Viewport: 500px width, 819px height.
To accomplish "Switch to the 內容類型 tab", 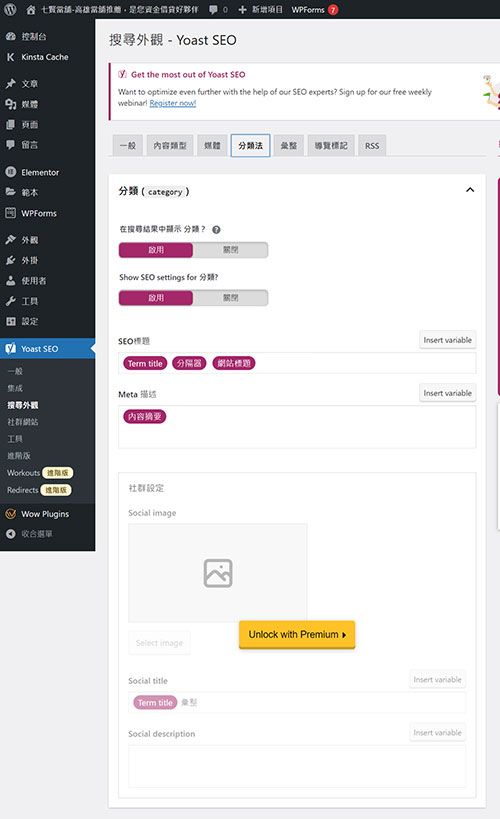I will pos(170,145).
